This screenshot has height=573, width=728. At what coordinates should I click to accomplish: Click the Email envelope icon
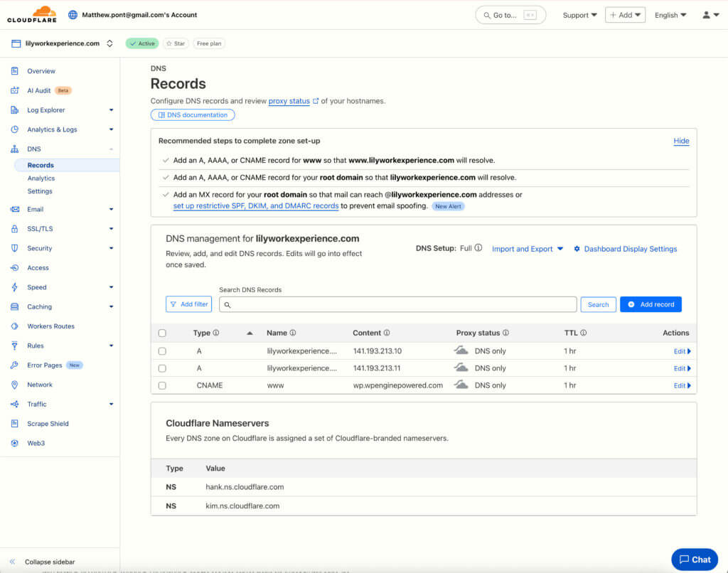click(x=15, y=210)
